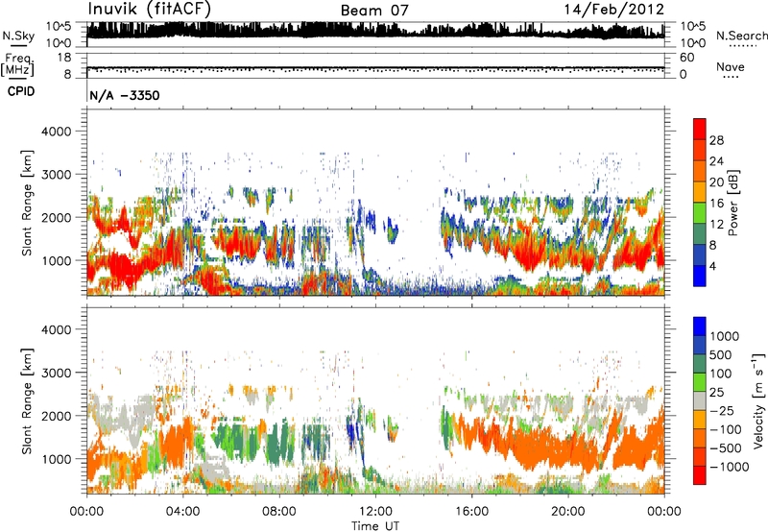Click the '28' label on Power colorbar

(716, 140)
